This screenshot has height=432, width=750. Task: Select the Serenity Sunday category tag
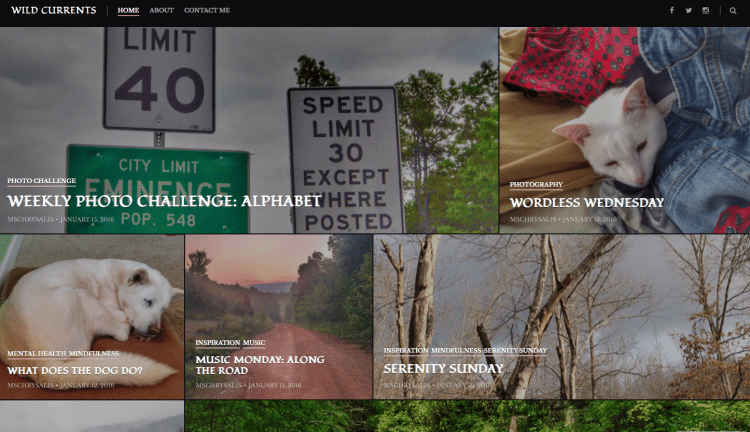point(515,350)
